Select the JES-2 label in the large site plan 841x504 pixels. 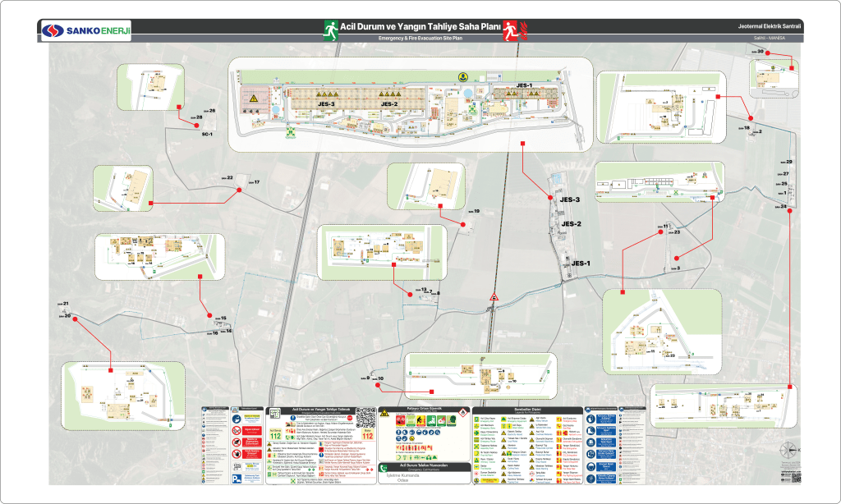pyautogui.click(x=388, y=104)
